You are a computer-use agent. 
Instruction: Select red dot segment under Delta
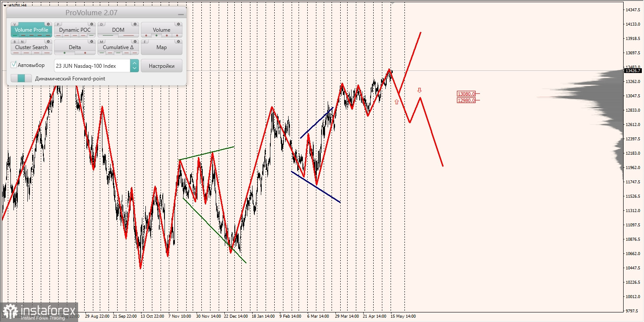(85, 53)
